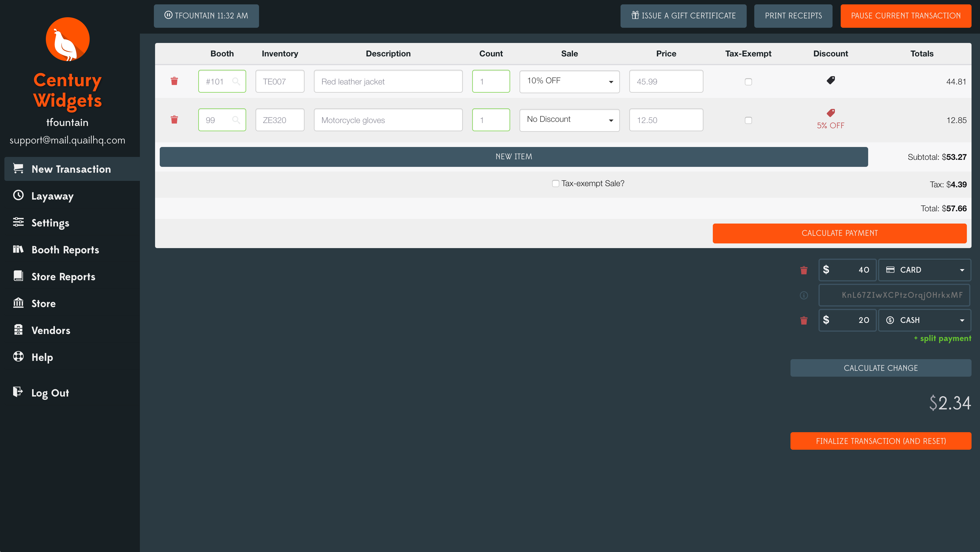Go to Layaway in the sidebar
Image resolution: width=980 pixels, height=552 pixels.
pyautogui.click(x=52, y=196)
